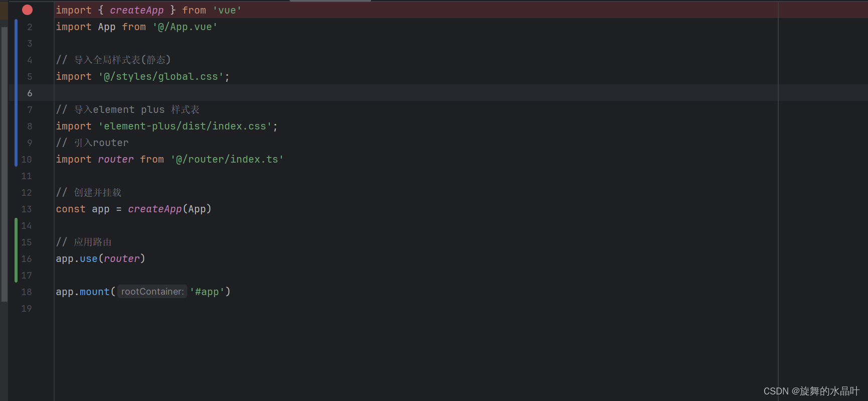Click the 'vue' import string

(227, 10)
